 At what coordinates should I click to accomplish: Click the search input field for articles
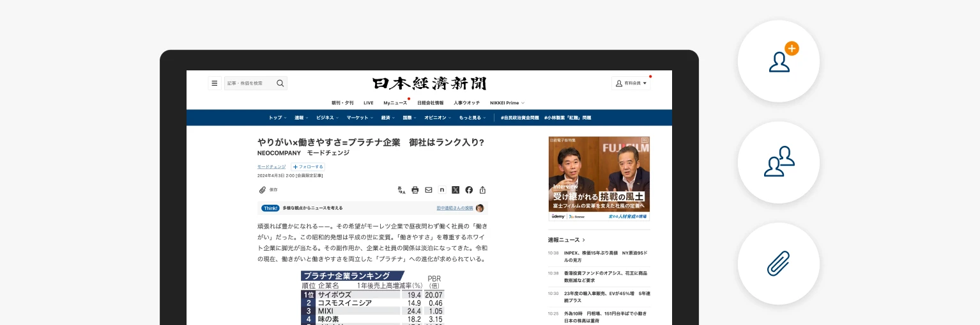pos(249,83)
